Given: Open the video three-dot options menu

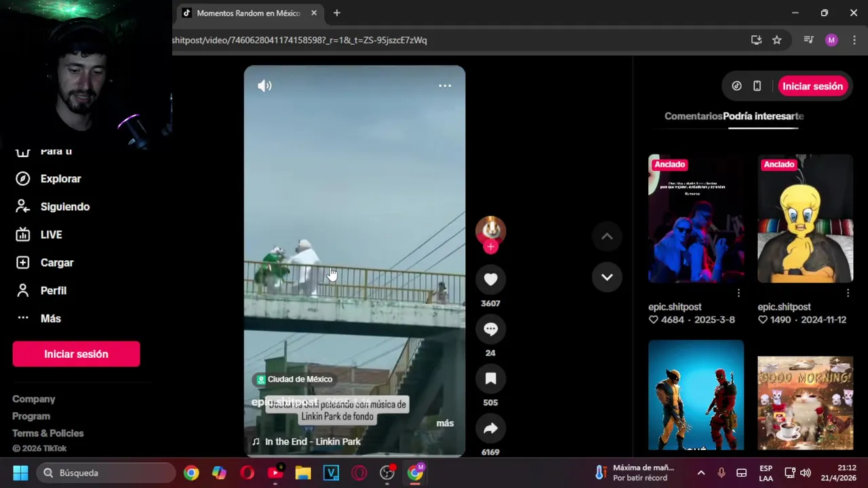Looking at the screenshot, I should click(445, 86).
